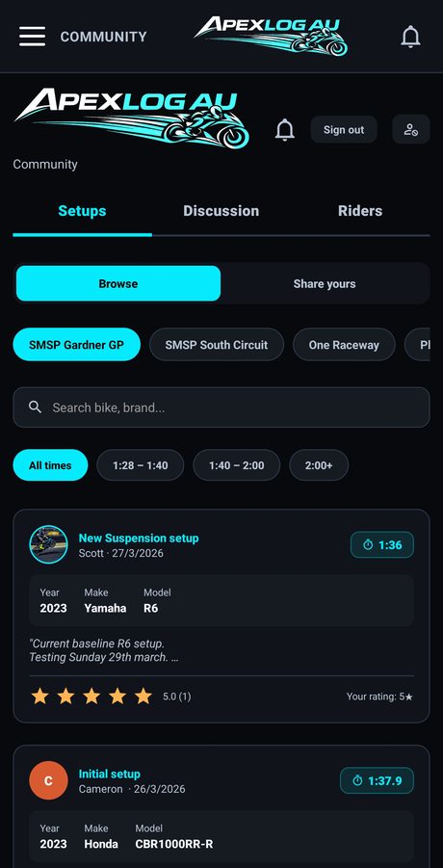Tap the 1:36 lap time badge
Image resolution: width=443 pixels, height=868 pixels.
click(x=382, y=544)
